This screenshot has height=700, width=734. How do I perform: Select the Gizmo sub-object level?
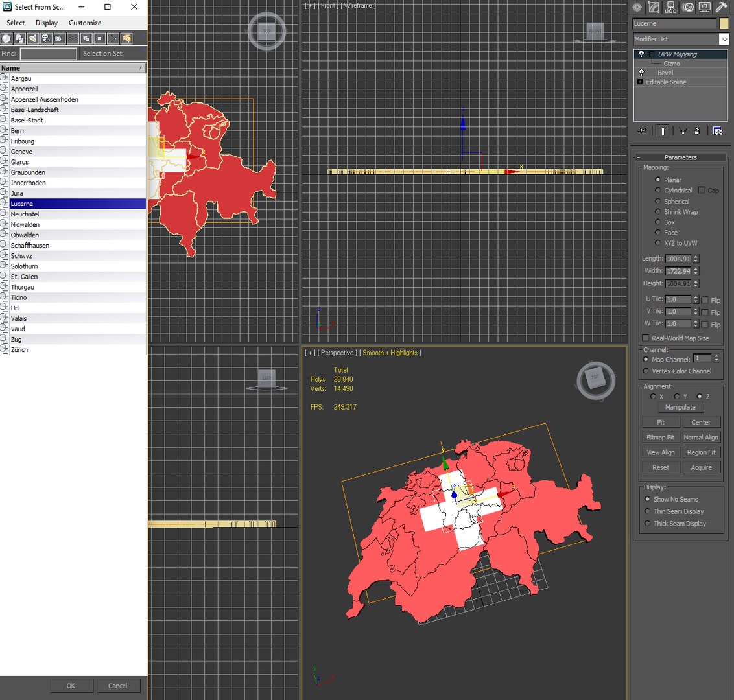pos(671,64)
